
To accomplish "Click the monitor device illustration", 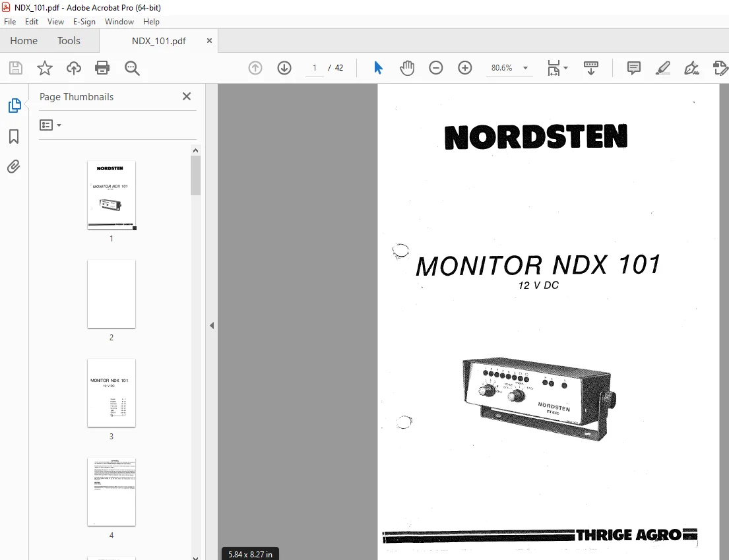I will coord(539,399).
